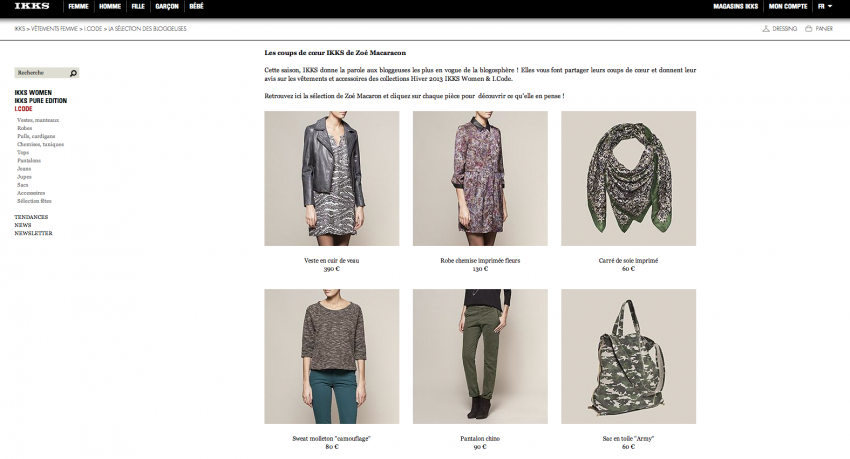Go to MAGASINS IKKS

[736, 7]
